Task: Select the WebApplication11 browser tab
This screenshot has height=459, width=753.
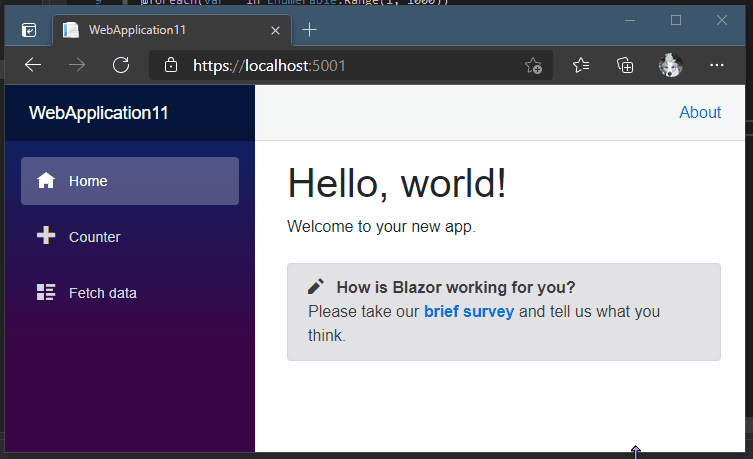Action: (x=172, y=30)
